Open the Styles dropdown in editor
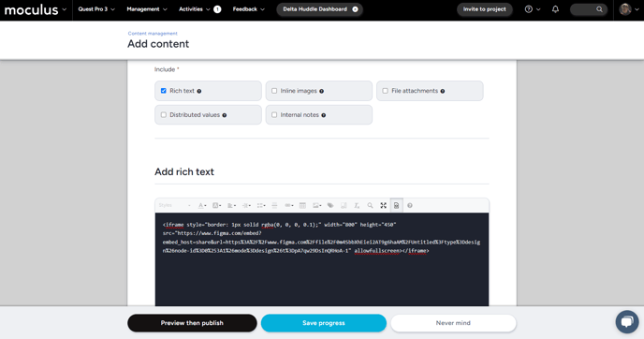644x339 pixels. tap(174, 205)
